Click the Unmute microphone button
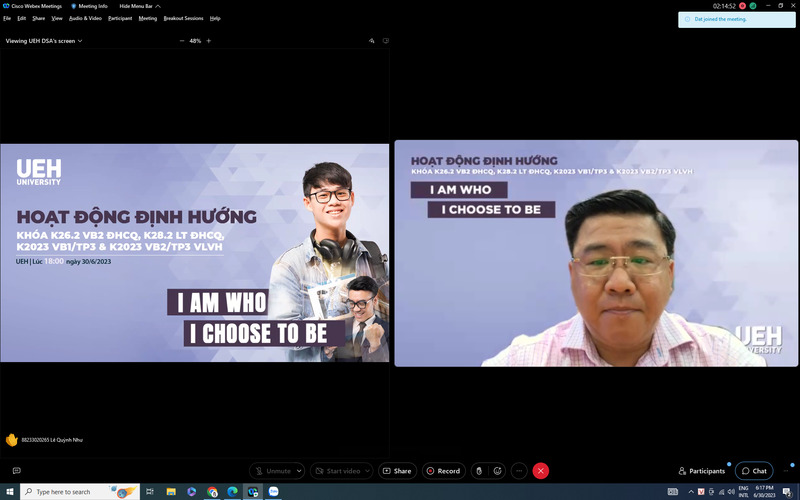 point(273,471)
